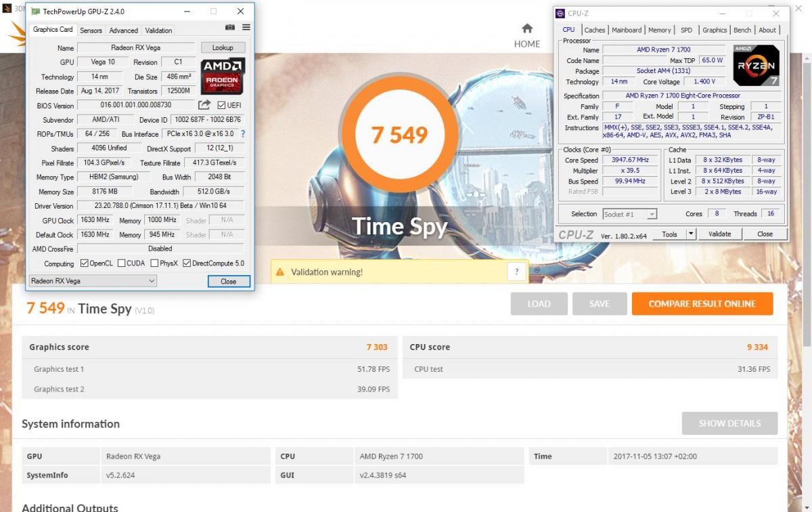Open the Radeon RX Vega GPU selector dropdown
The height and width of the screenshot is (512, 812).
(x=93, y=281)
